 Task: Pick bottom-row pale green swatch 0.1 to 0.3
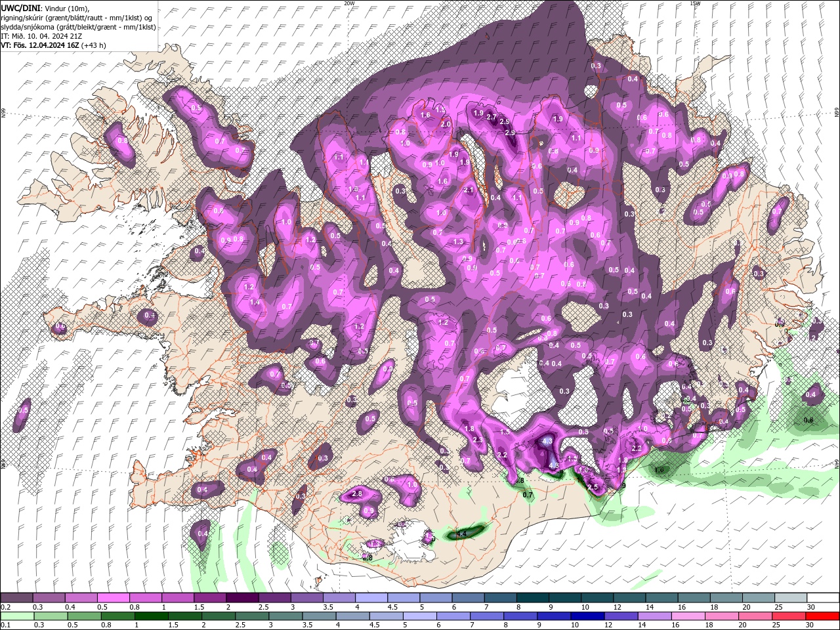pyautogui.click(x=16, y=616)
